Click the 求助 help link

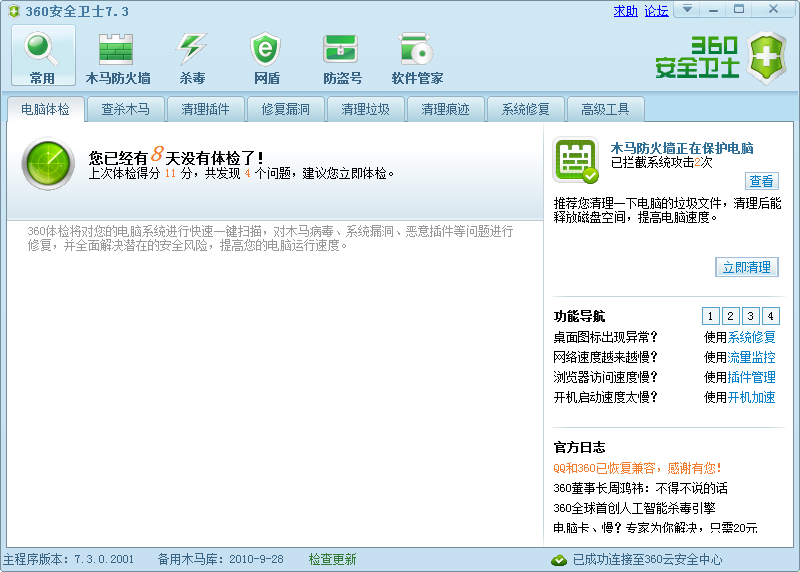pos(626,11)
